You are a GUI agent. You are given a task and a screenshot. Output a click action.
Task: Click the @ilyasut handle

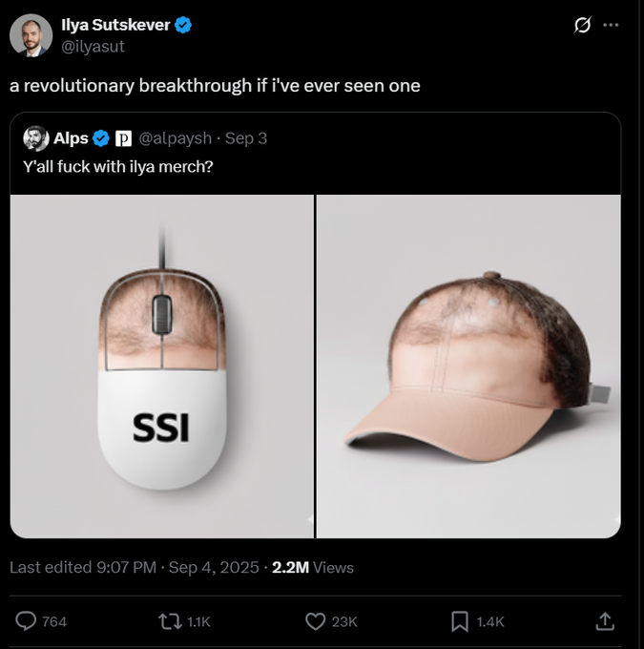tap(93, 45)
